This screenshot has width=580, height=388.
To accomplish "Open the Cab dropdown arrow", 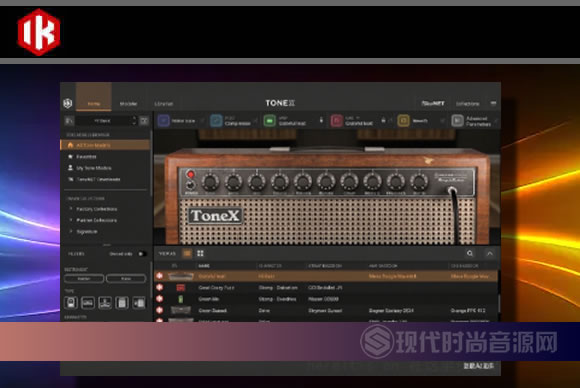I will [x=358, y=118].
